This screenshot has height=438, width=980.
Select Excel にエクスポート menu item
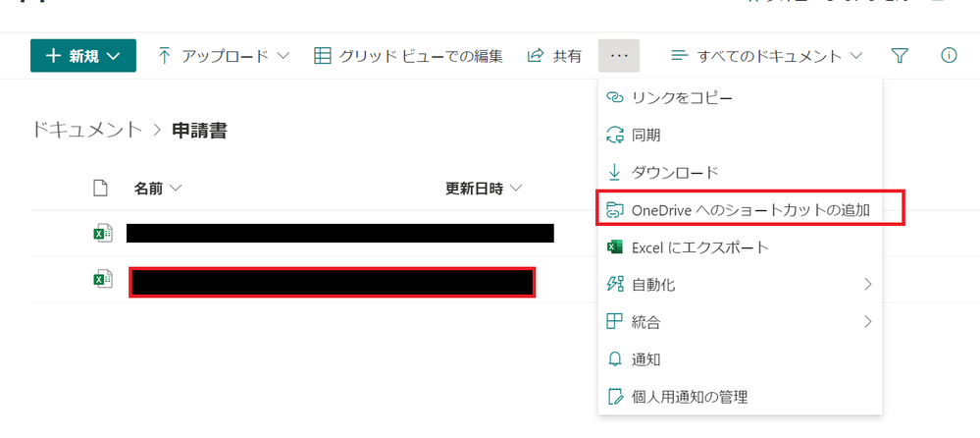pyautogui.click(x=740, y=247)
